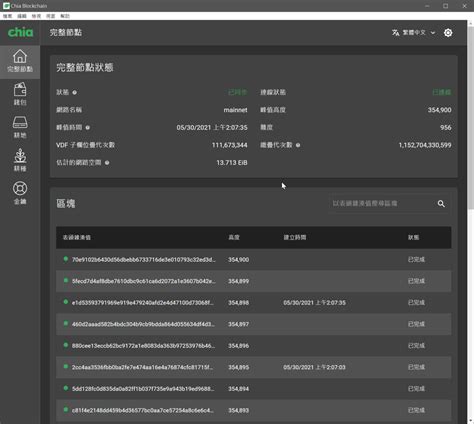The width and height of the screenshot is (474, 424).
Task: Click height cell 354,893
Action: coord(238,410)
